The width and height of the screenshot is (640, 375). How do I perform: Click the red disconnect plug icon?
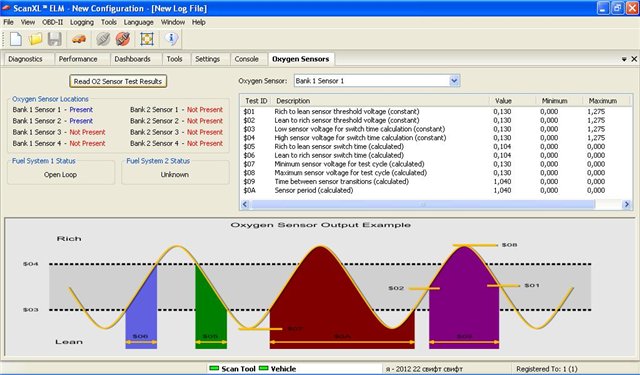pos(122,39)
